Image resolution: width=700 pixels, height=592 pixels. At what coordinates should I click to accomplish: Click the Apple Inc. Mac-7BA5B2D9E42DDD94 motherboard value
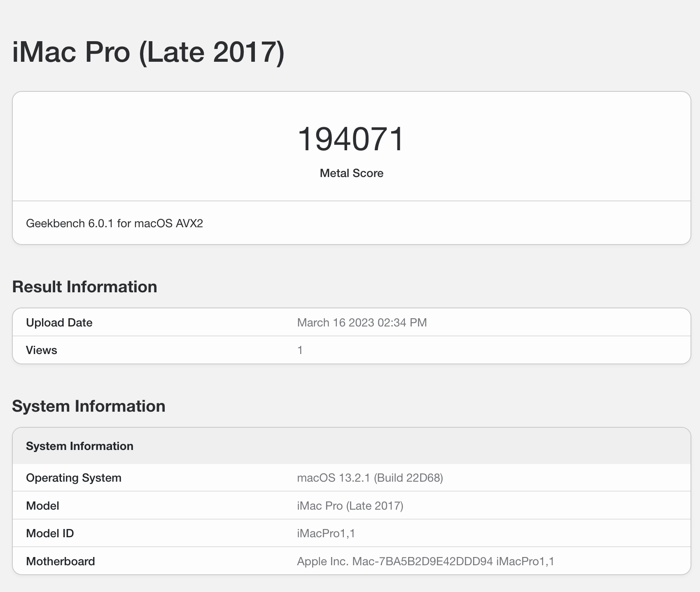tap(425, 562)
